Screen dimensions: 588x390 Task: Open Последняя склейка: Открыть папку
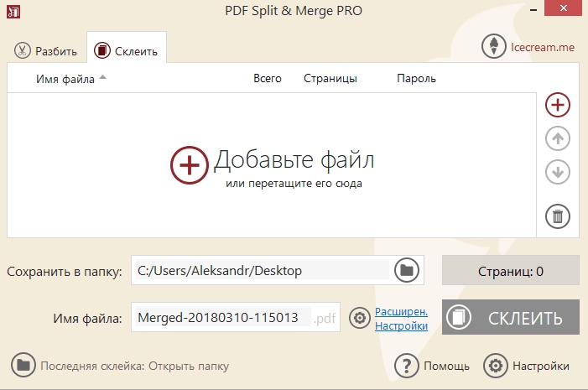point(134,366)
